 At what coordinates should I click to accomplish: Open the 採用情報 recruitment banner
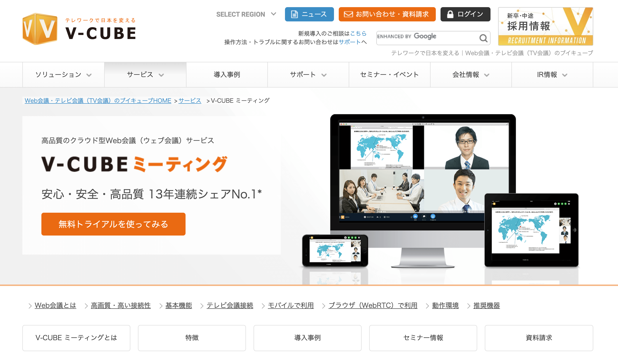[545, 26]
